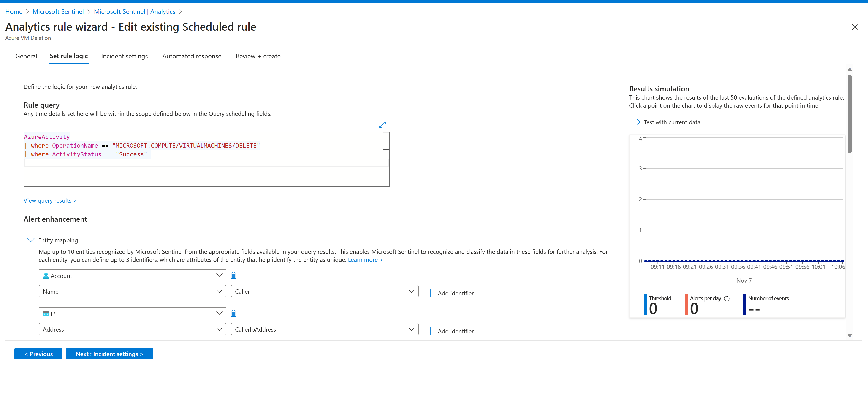Viewport: 868px width, 397px height.
Task: Go to Microsoft Sentinel breadcrumb
Action: point(58,11)
